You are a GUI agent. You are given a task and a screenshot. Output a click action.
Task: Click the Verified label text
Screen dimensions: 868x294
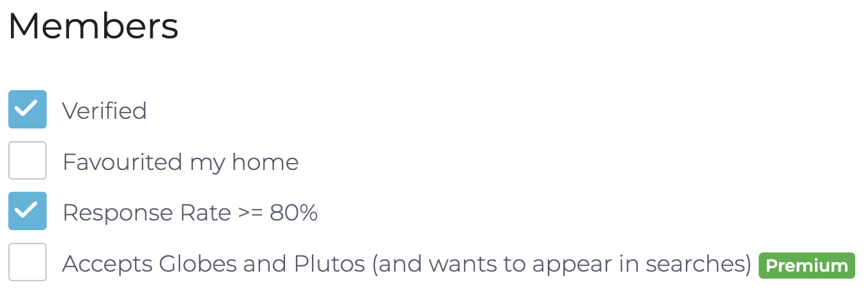[x=104, y=111]
